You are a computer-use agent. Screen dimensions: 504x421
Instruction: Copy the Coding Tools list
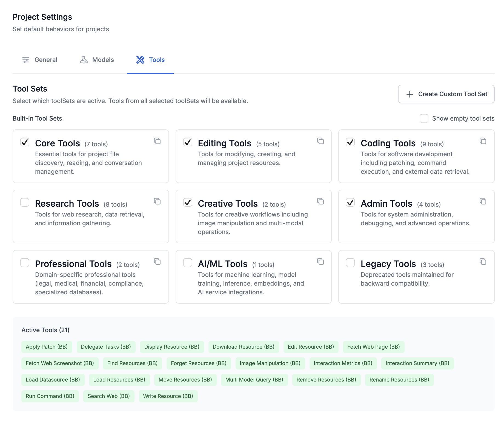(483, 141)
